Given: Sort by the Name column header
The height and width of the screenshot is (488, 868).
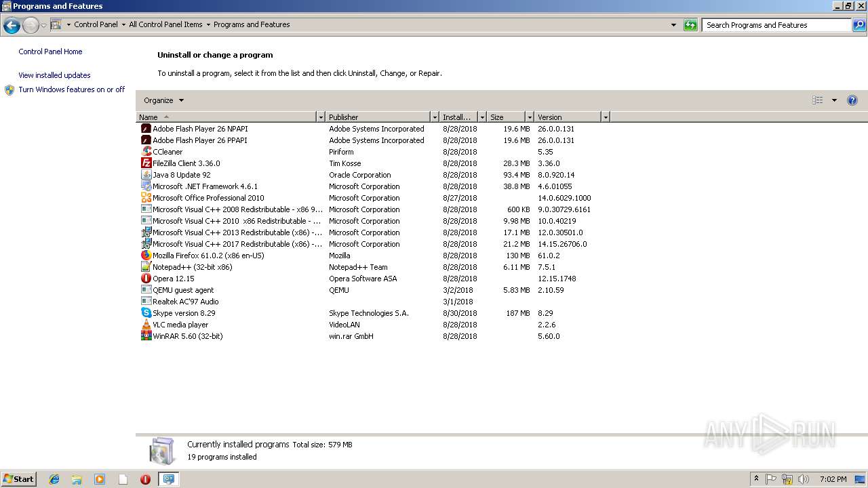Looking at the screenshot, I should click(x=226, y=117).
